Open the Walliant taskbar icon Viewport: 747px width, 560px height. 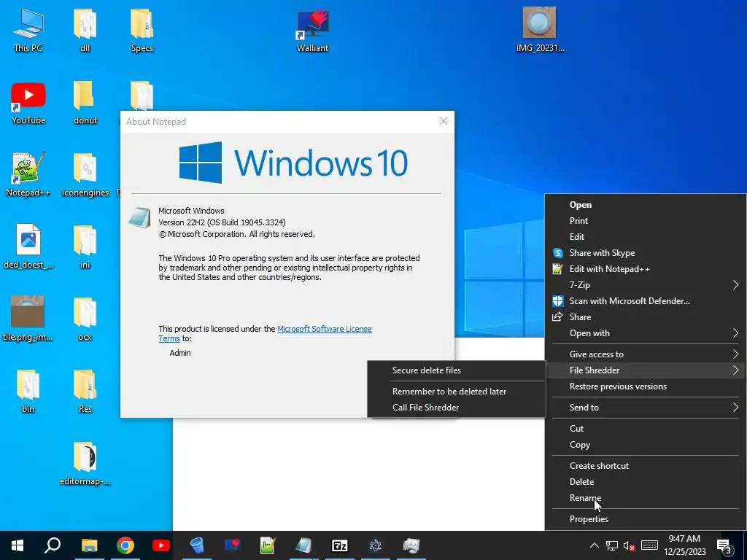[233, 545]
